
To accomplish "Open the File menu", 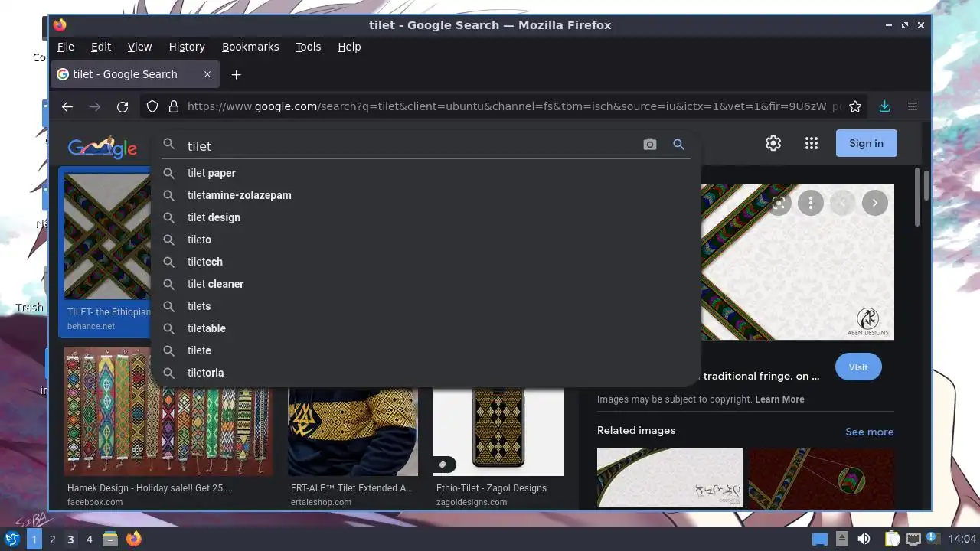I will click(x=66, y=47).
